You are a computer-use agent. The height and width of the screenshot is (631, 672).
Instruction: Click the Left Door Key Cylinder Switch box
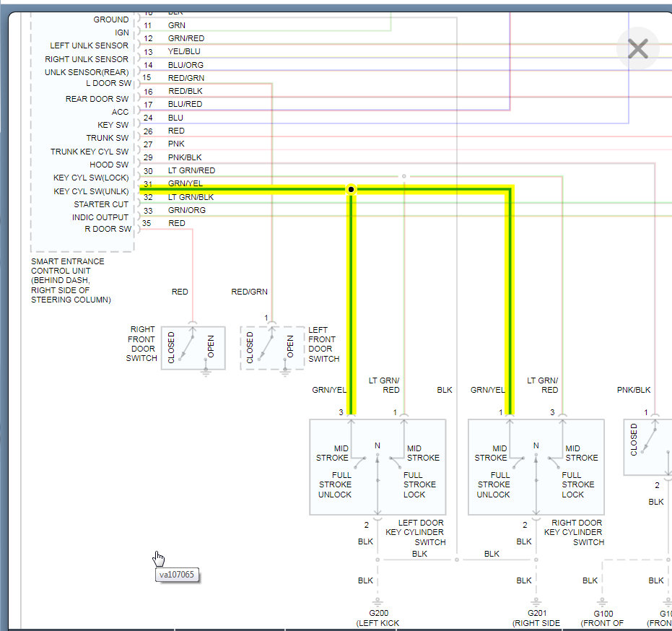pos(378,467)
